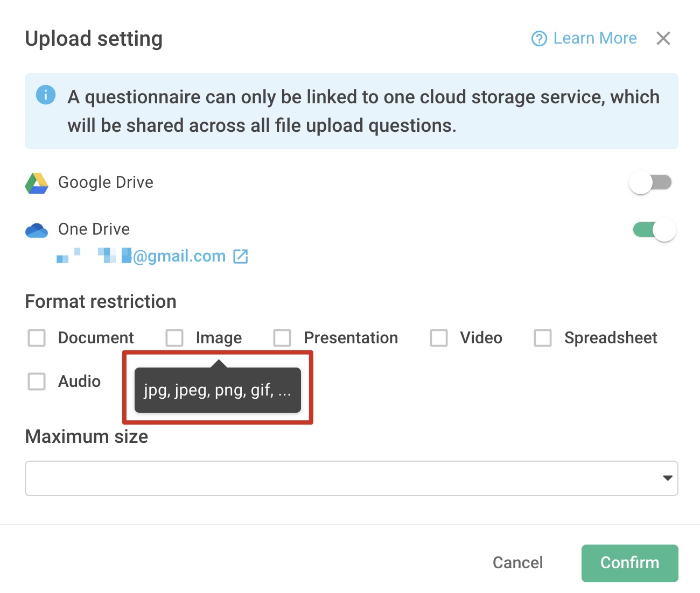Enable the Video format checkbox
Screen dimensions: 700x593
coord(438,338)
